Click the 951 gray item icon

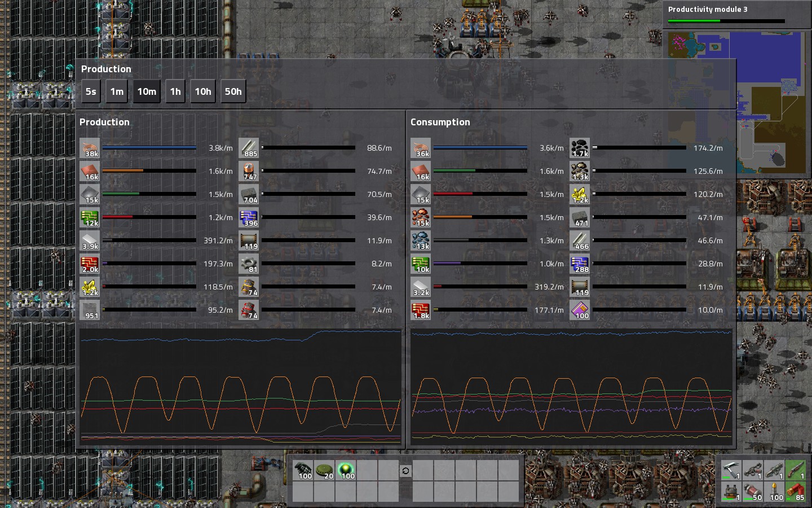(x=90, y=310)
